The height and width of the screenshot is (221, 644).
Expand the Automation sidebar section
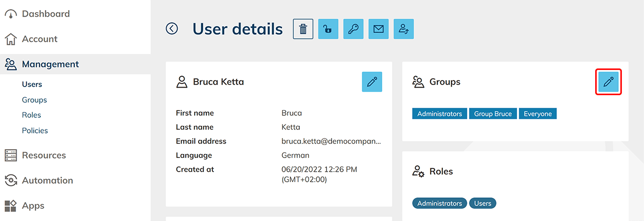47,180
